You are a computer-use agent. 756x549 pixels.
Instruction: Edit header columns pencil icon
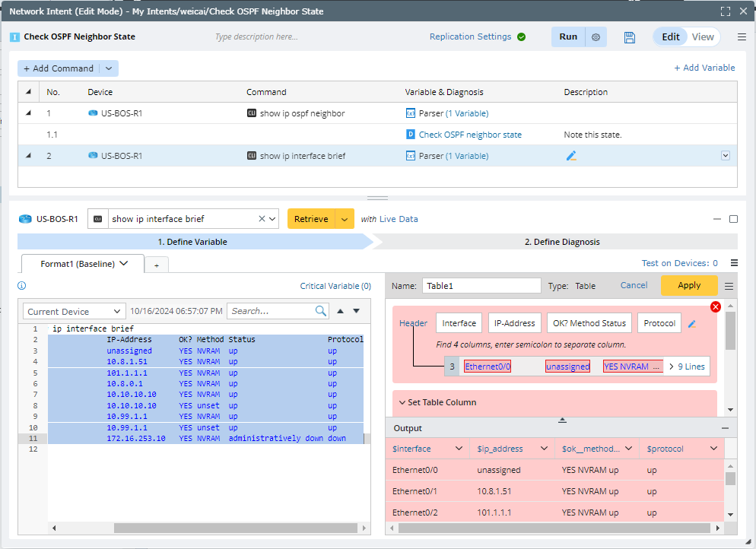(x=692, y=324)
